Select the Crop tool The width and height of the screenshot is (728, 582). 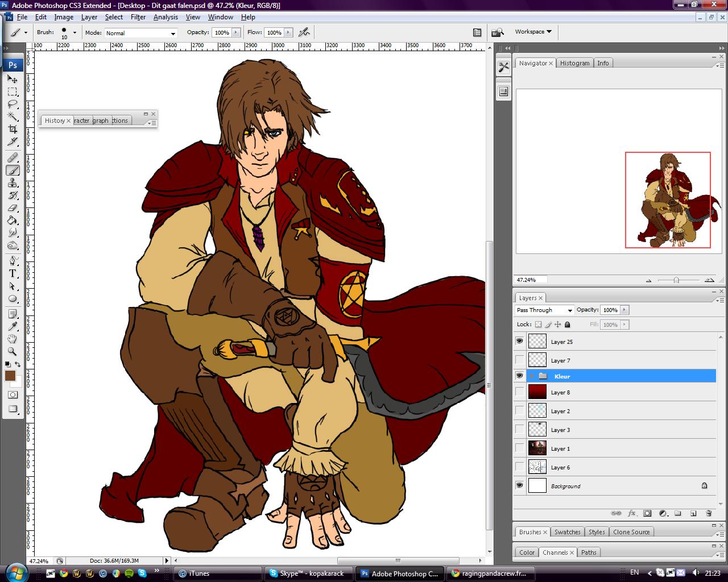click(x=13, y=130)
